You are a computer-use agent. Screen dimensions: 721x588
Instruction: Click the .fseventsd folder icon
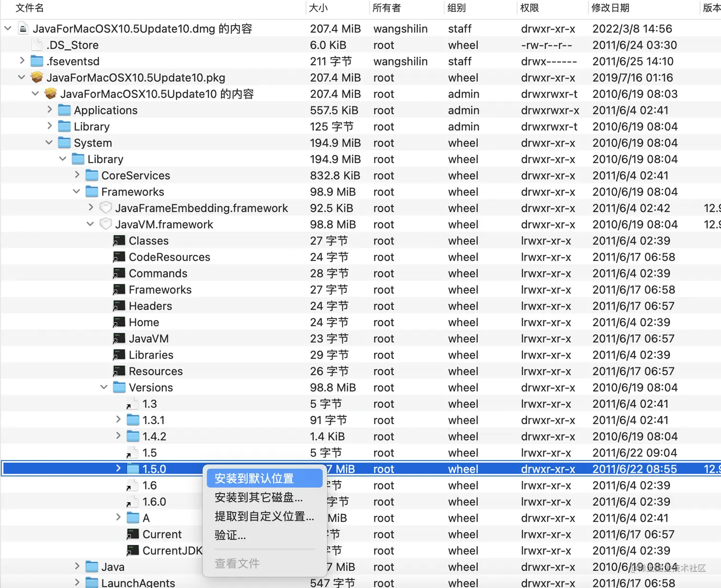click(37, 61)
